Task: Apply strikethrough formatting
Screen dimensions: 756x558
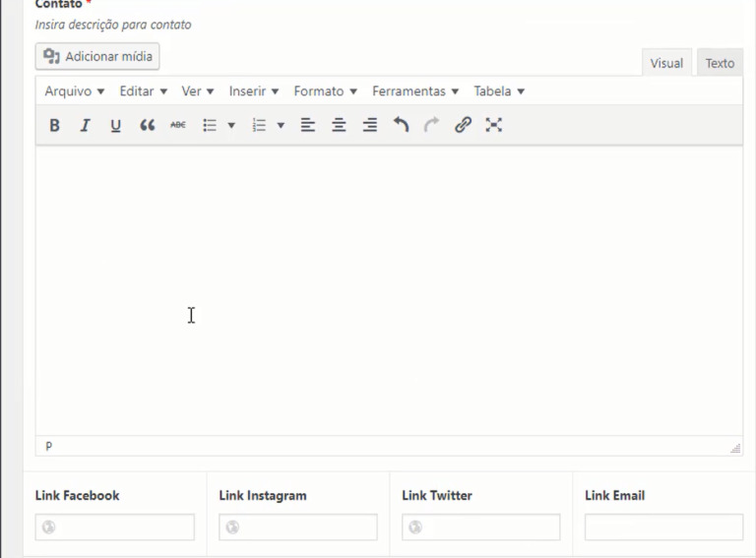Action: [177, 125]
